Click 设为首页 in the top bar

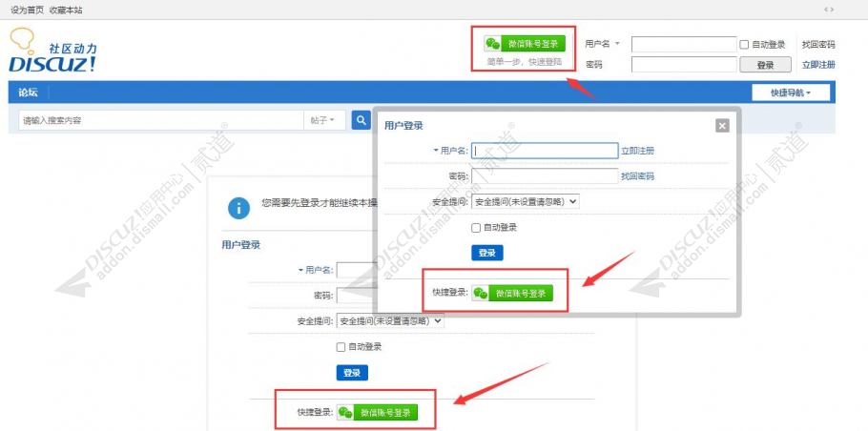click(x=27, y=10)
